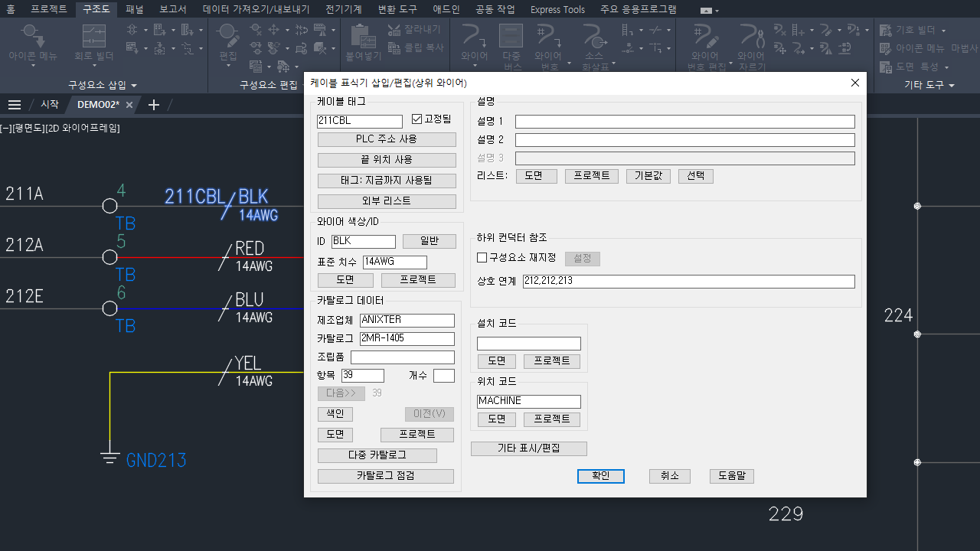Image resolution: width=980 pixels, height=551 pixels.
Task: Click the delete component icon in 구성요소 편집
Action: (x=256, y=30)
